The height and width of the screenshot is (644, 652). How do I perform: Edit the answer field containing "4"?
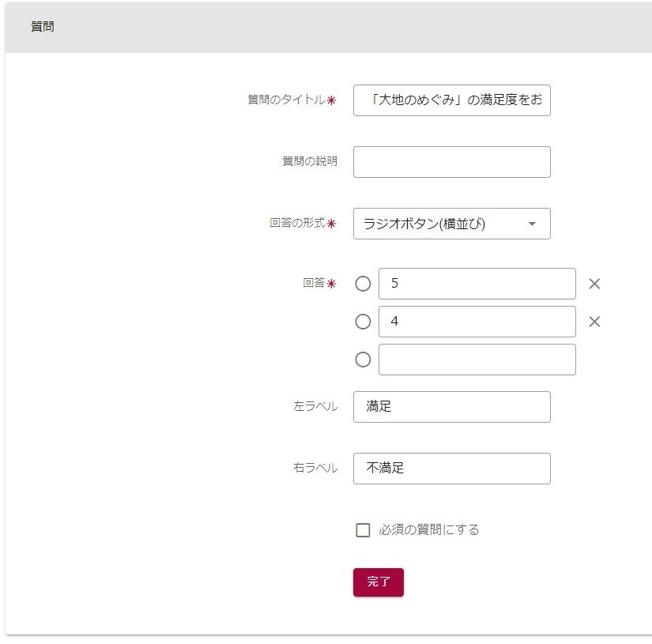477,322
